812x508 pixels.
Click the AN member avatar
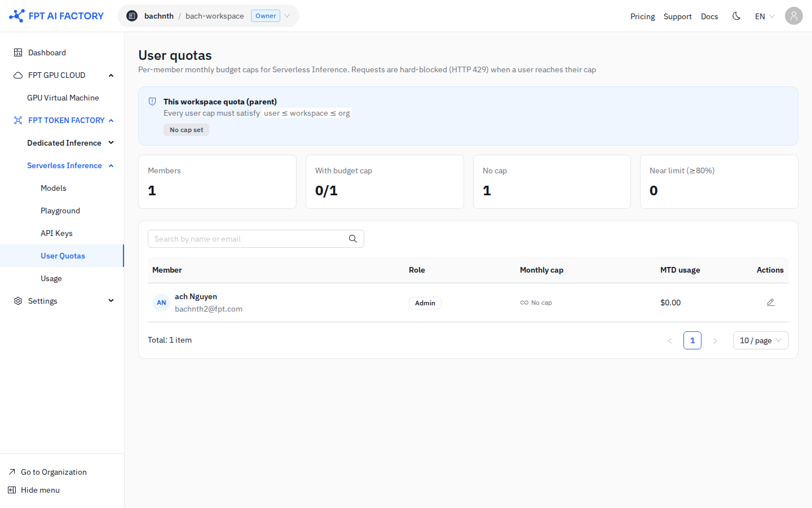click(x=161, y=303)
